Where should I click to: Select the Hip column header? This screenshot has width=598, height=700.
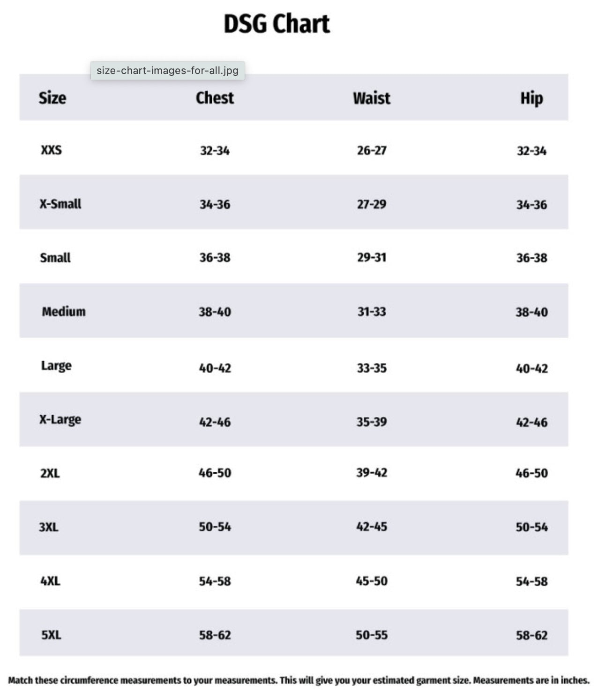pos(531,98)
